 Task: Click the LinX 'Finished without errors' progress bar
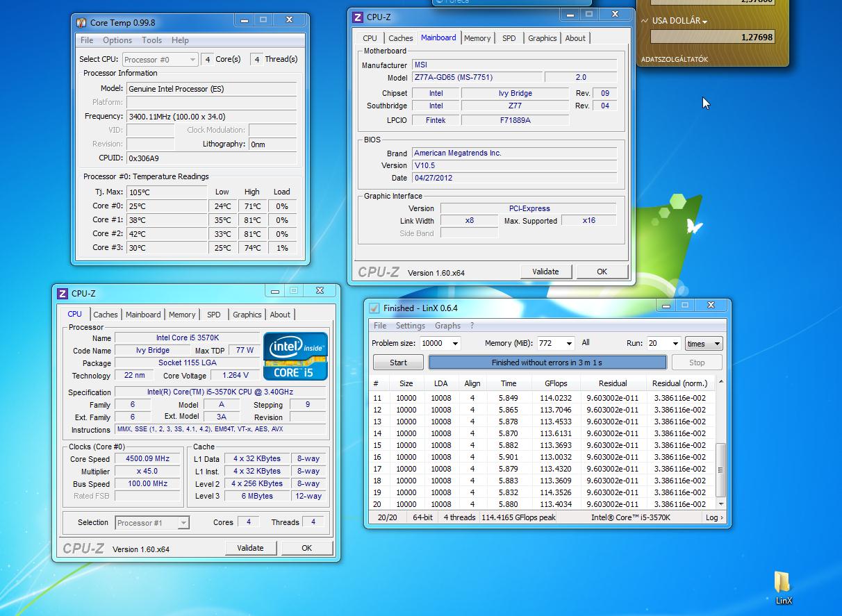tap(547, 363)
